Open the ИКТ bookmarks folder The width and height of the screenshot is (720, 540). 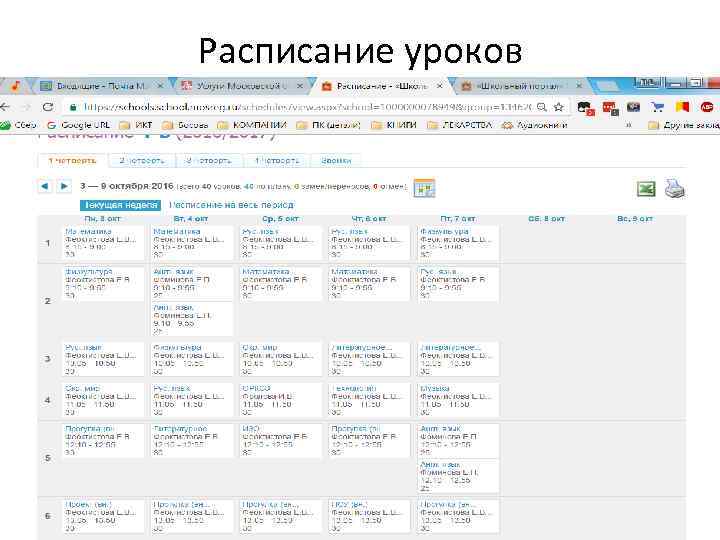point(135,125)
